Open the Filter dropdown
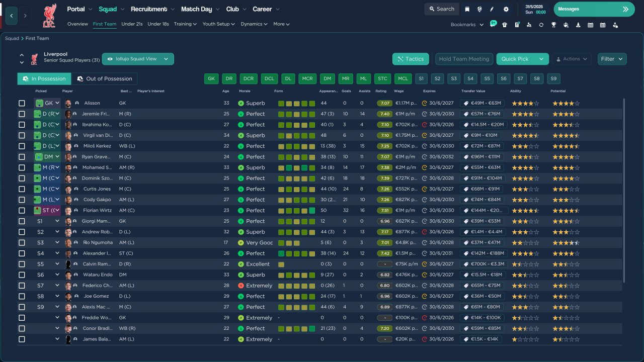644x362 pixels. [x=612, y=59]
